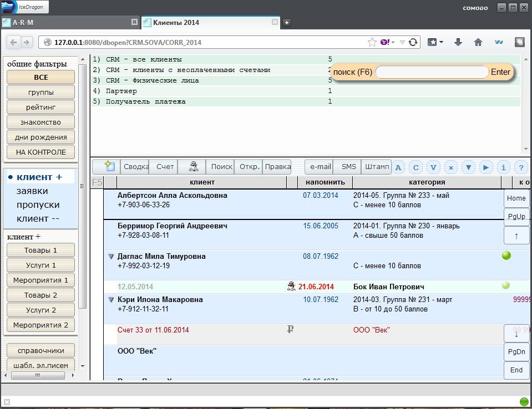Viewport: 532px width, 409px height.
Task: Click the SMS toolbar button
Action: [347, 167]
